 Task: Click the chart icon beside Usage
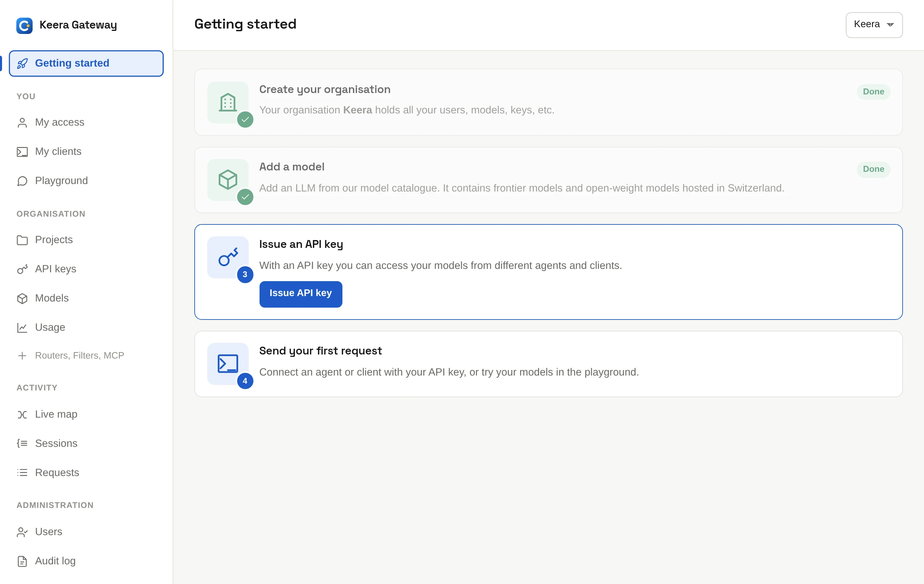pos(22,327)
